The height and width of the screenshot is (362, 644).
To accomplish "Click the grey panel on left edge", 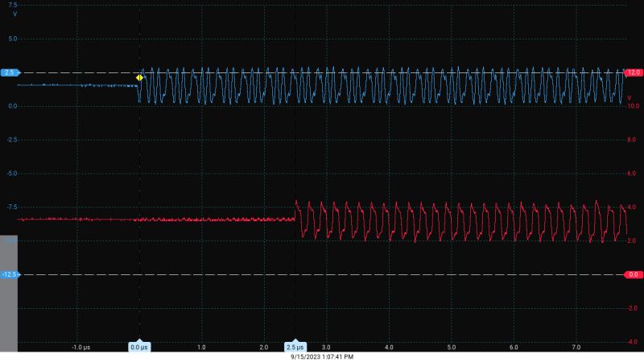I will point(9,294).
